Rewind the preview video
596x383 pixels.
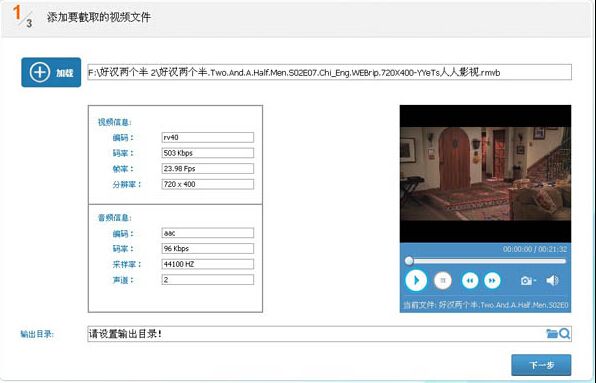click(x=470, y=280)
